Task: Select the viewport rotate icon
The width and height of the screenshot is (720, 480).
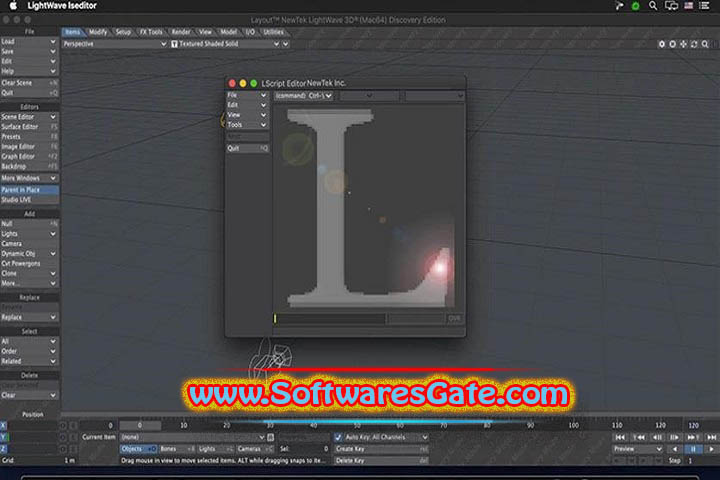Action: 694,44
